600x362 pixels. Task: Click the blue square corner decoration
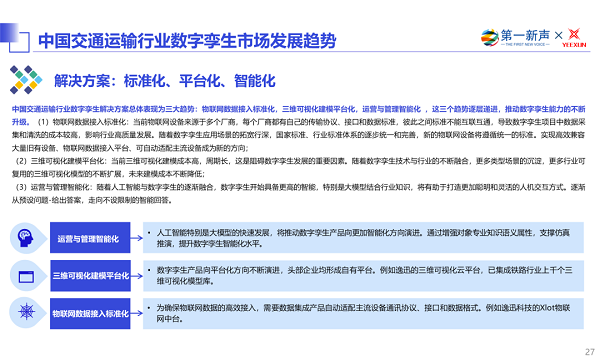pos(15,38)
